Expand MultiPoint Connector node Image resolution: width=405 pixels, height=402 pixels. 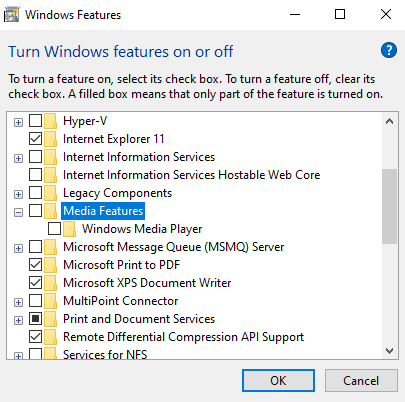point(19,302)
